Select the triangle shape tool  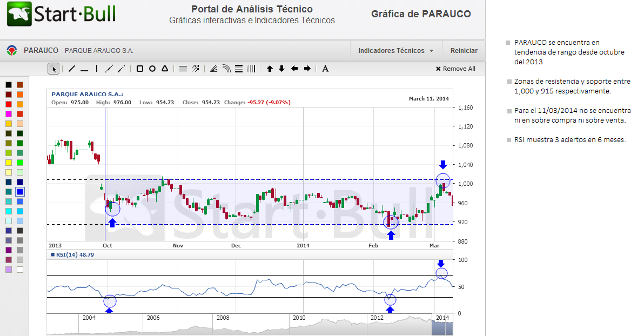click(165, 69)
